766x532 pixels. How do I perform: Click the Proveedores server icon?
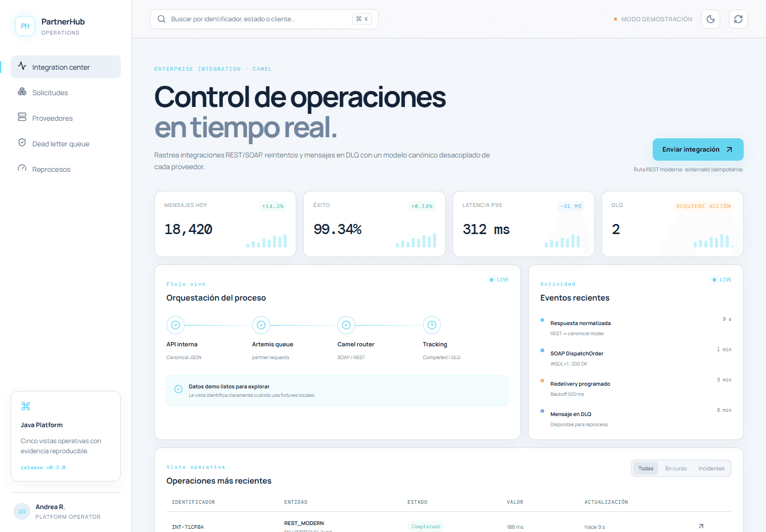(22, 117)
